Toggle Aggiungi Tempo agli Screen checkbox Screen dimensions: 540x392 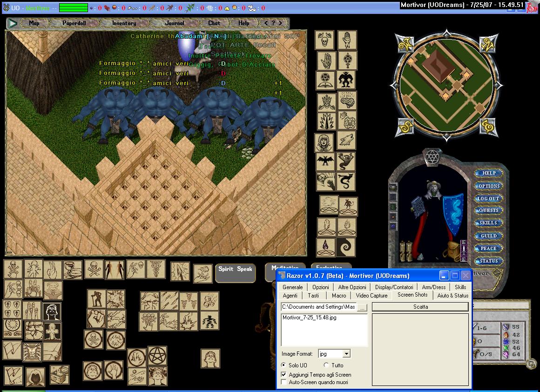point(284,374)
